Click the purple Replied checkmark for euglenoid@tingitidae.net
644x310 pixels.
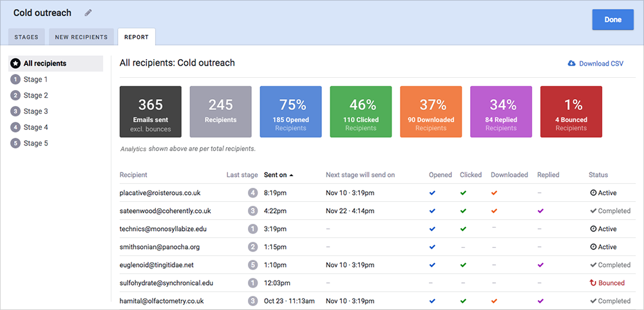pyautogui.click(x=540, y=265)
